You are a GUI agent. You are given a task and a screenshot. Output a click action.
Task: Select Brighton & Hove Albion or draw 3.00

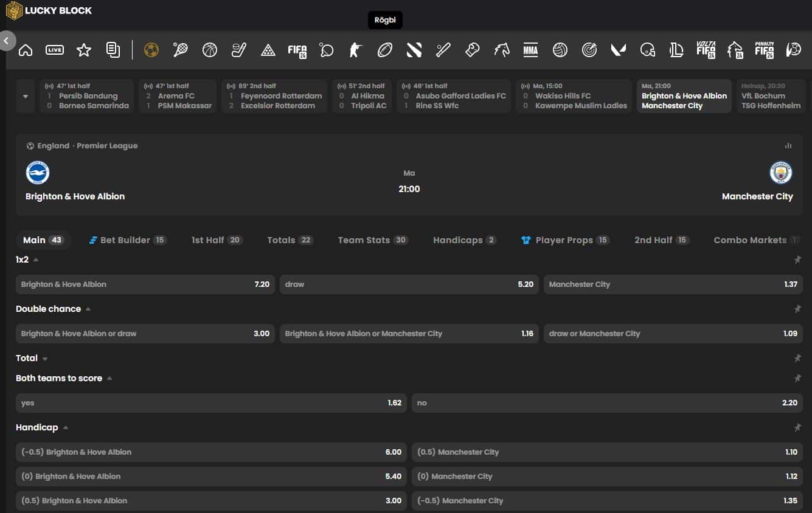(x=145, y=334)
